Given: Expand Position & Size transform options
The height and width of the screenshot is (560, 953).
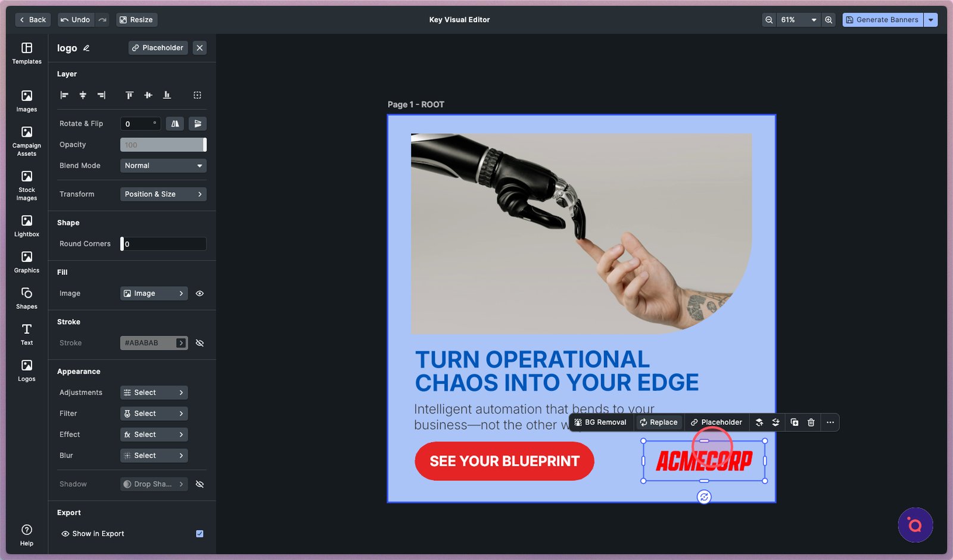Looking at the screenshot, I should (x=163, y=194).
